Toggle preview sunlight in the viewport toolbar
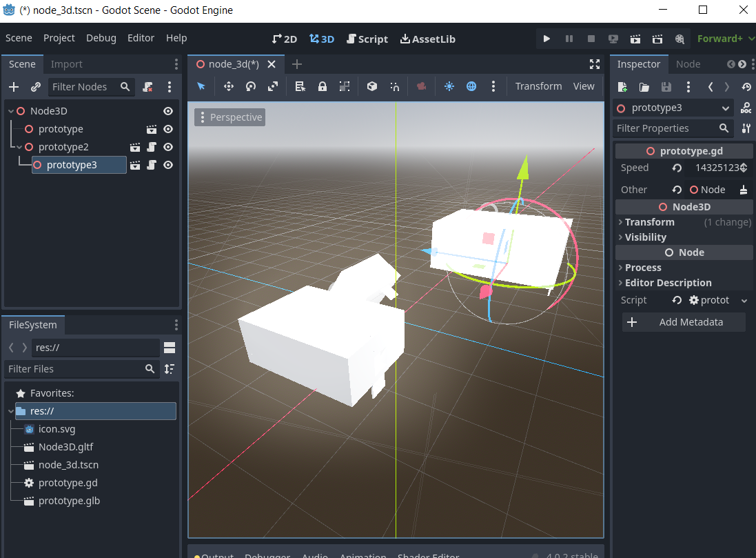Screen dimensions: 756x558 click(x=451, y=86)
